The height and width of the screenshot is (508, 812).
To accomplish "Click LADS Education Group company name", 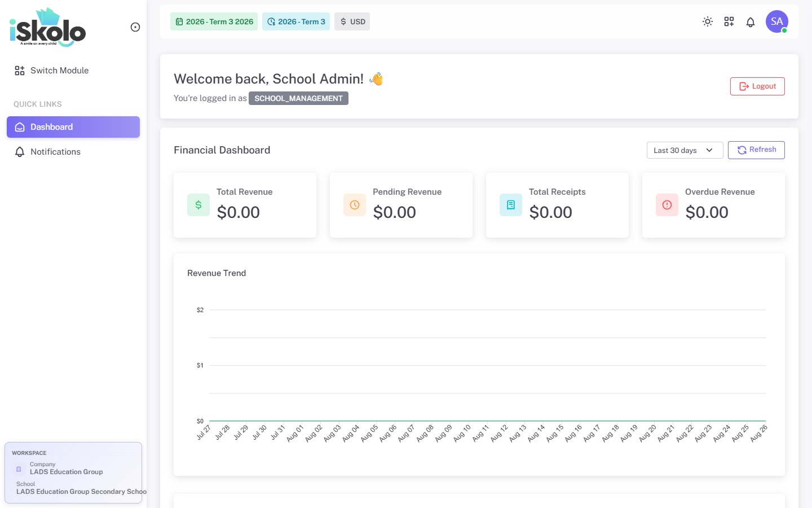I will click(x=67, y=472).
